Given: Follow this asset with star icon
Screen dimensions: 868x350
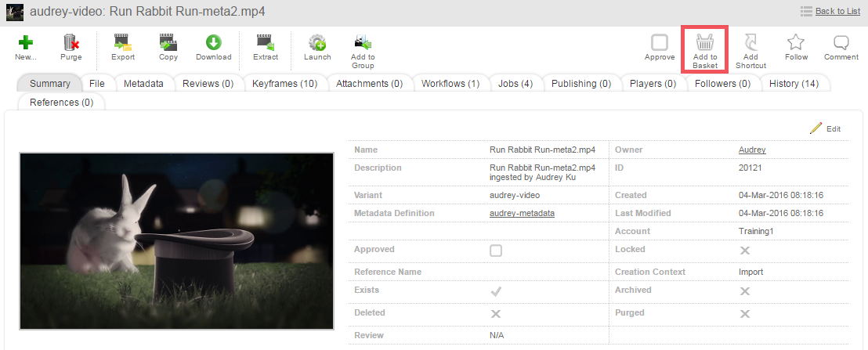Looking at the screenshot, I should [796, 43].
